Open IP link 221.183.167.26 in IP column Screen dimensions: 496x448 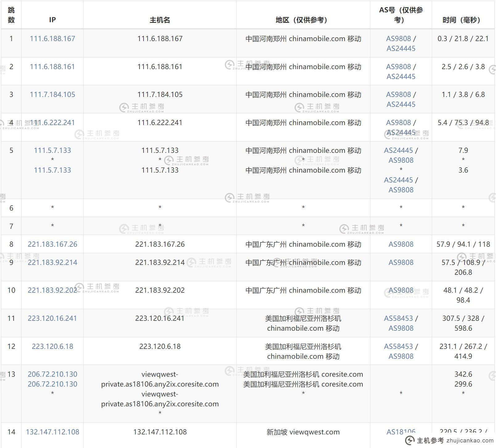click(x=52, y=244)
